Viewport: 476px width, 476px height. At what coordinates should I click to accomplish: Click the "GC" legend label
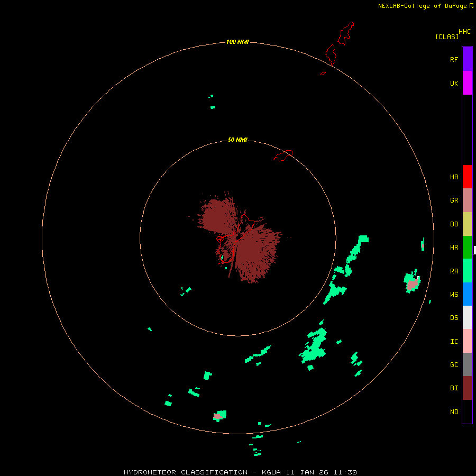click(x=454, y=365)
